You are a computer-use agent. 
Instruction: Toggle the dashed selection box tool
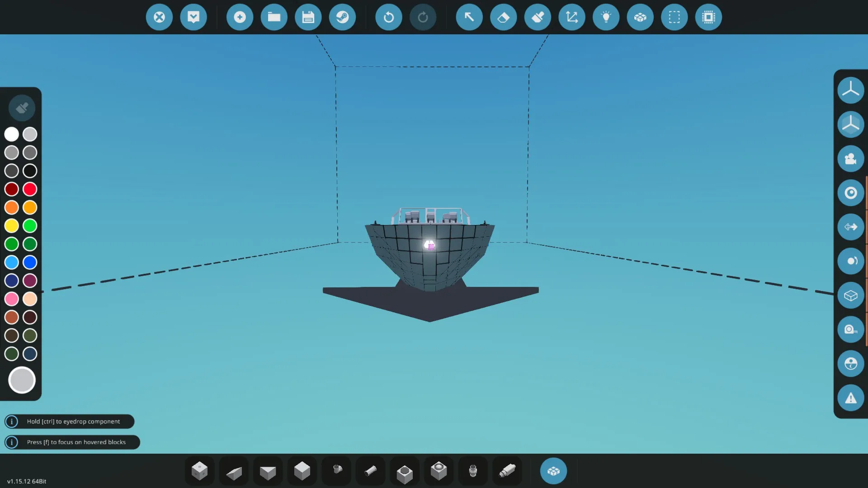pos(674,17)
